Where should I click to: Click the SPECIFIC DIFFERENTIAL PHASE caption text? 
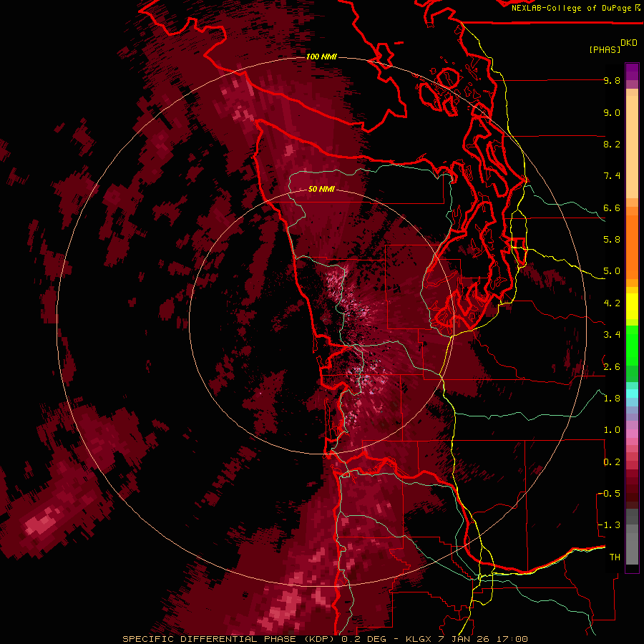coord(209,639)
